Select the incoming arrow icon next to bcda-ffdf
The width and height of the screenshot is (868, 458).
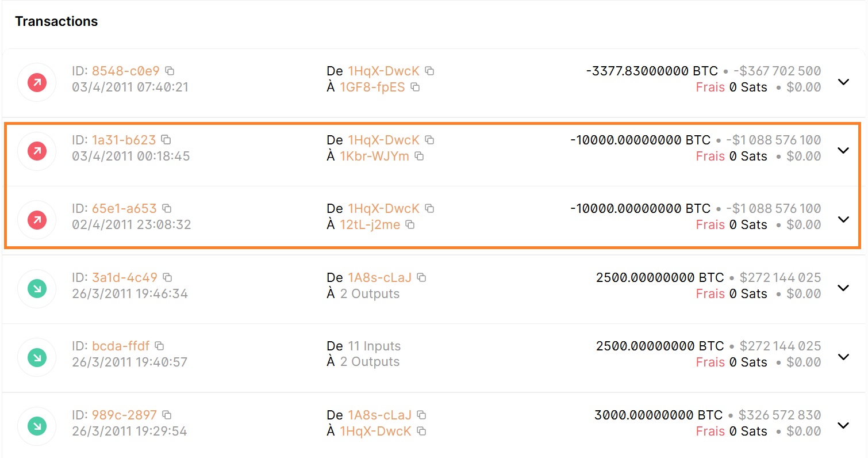[36, 357]
